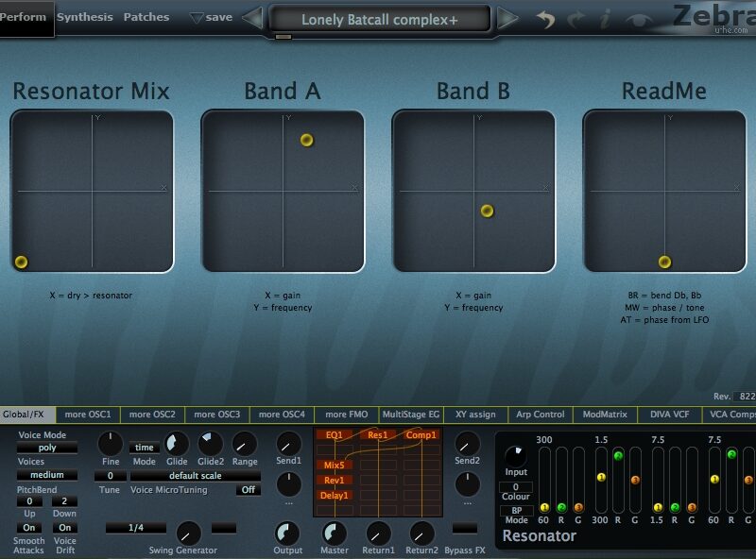
Task: Click the redo arrow icon
Action: [576, 18]
